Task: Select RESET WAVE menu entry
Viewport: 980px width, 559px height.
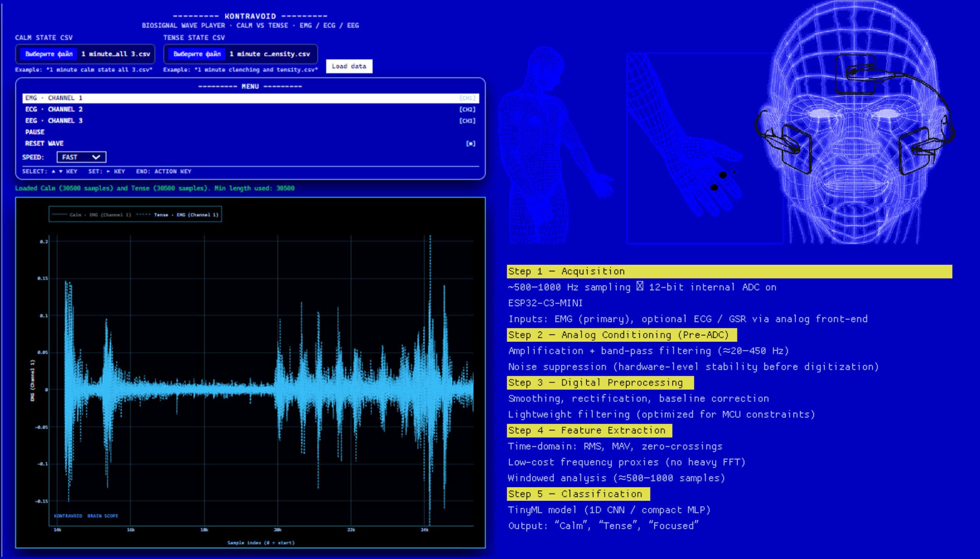Action: (44, 143)
